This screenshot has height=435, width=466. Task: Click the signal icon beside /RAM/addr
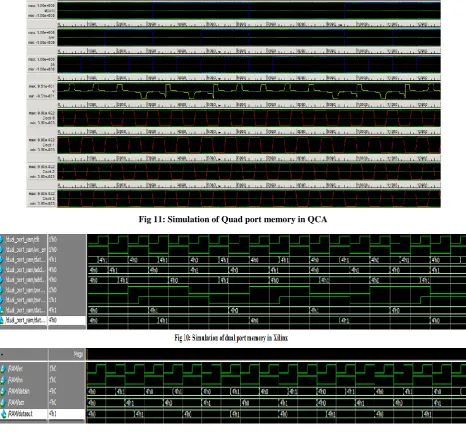coord(3,403)
